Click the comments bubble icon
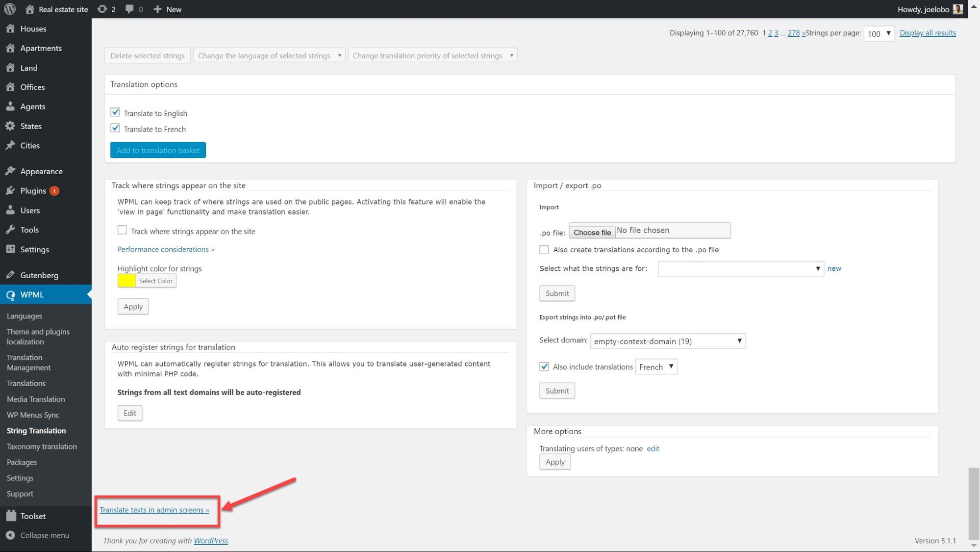 coord(129,9)
